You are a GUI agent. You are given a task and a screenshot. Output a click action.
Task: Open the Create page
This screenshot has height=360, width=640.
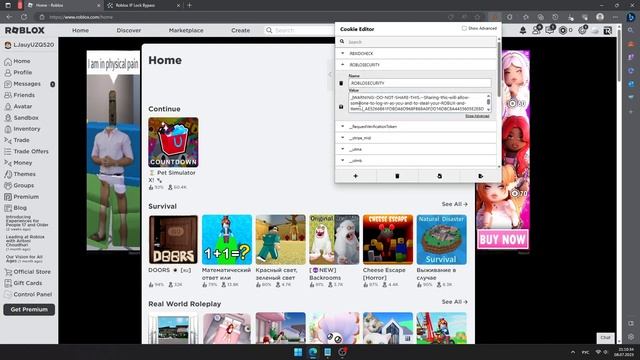[x=240, y=31]
